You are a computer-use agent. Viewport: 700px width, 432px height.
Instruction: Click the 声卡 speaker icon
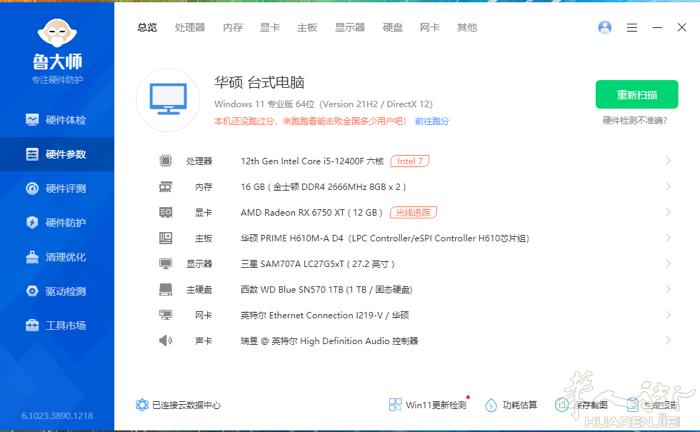pyautogui.click(x=166, y=341)
